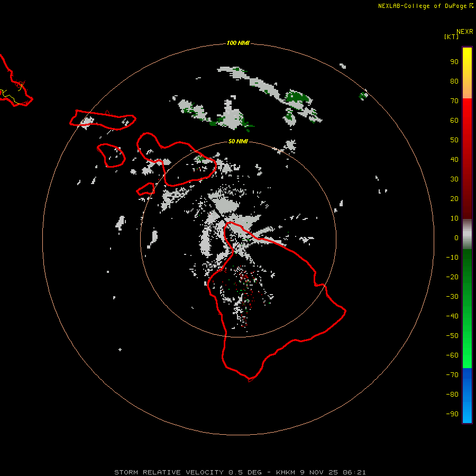Click the blue bottom segment of color bar
The width and height of the screenshot is (476, 476).
click(x=467, y=396)
